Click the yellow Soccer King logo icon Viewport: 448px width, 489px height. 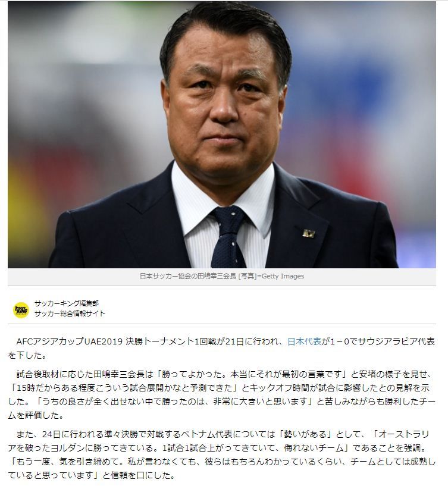(x=21, y=310)
